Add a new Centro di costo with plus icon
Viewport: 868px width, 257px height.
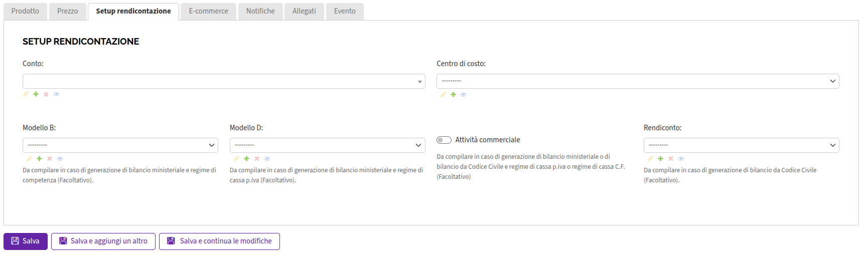tap(453, 95)
